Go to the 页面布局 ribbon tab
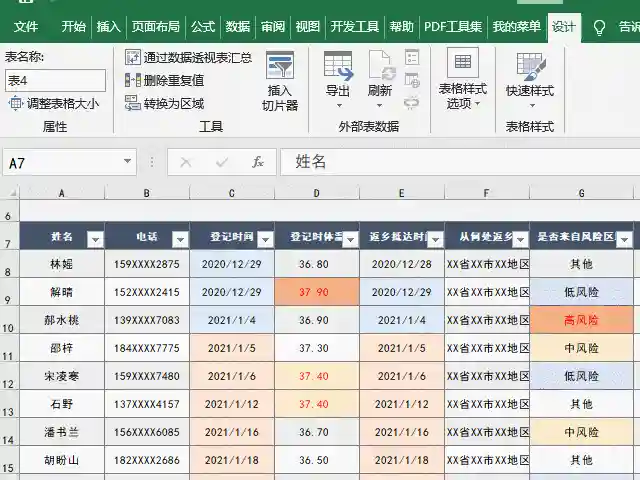The height and width of the screenshot is (480, 640). tap(156, 27)
